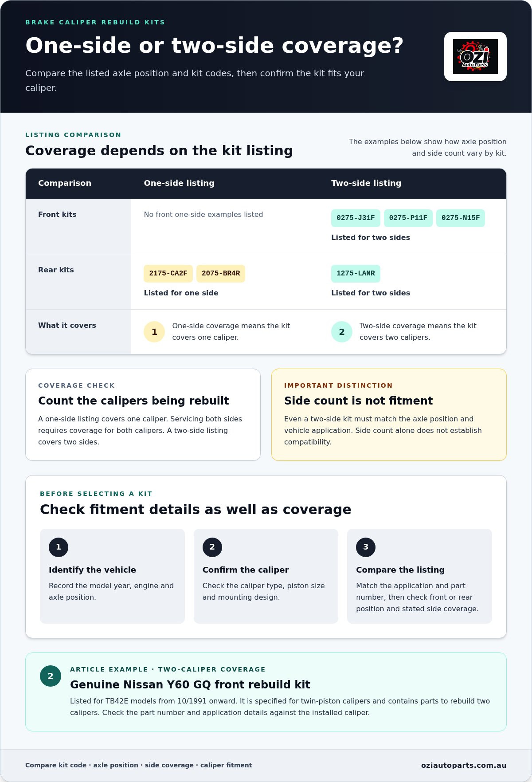The width and height of the screenshot is (532, 782).
Task: Click the "COVERAGE CHECK" label
Action: pos(76,385)
